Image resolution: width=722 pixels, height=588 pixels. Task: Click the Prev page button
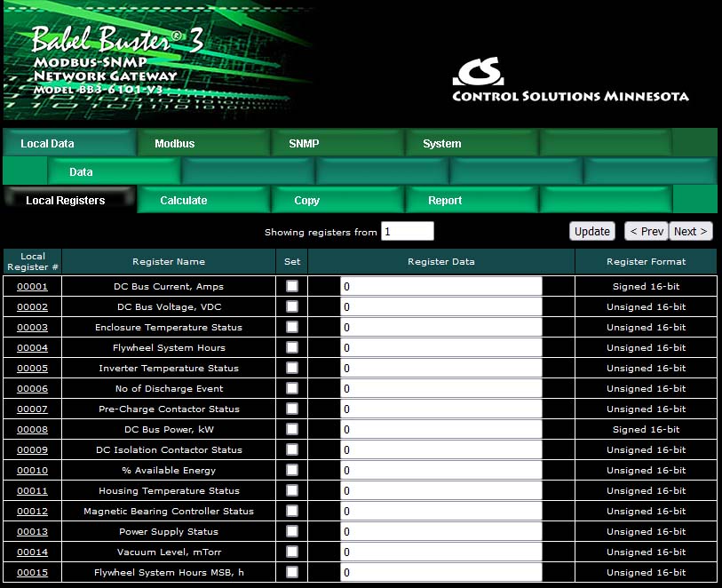click(646, 231)
